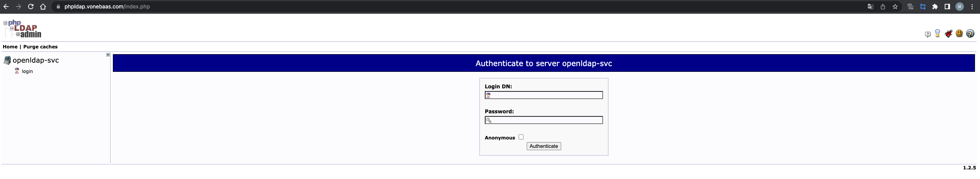Screen dimensions: 980x179
Task: Enable the Anonymous checkbox
Action: click(x=521, y=137)
